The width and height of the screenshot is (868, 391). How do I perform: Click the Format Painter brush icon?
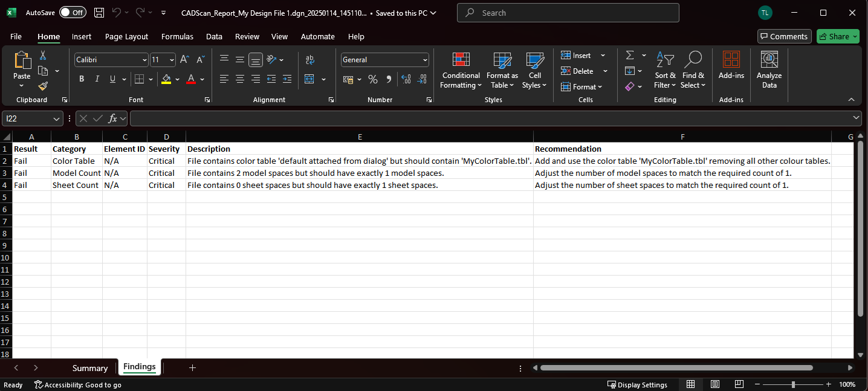click(43, 86)
